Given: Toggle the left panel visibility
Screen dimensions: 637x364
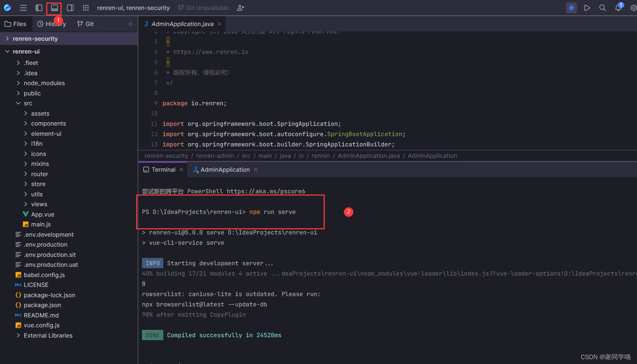Looking at the screenshot, I should click(x=39, y=8).
